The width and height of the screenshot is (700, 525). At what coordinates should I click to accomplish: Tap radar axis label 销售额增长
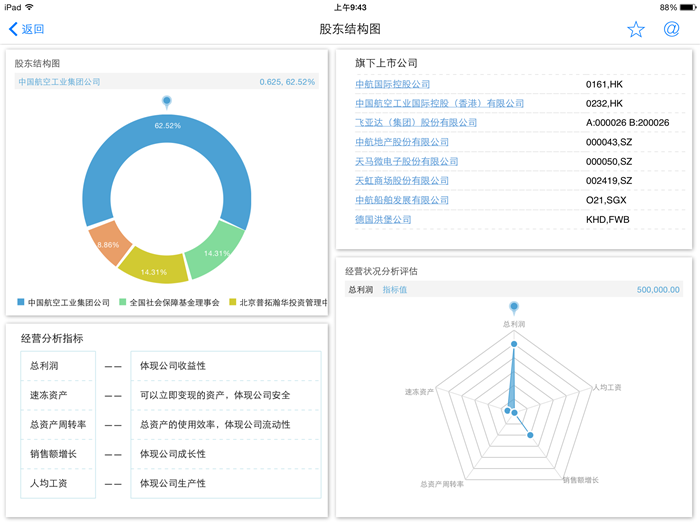580,480
